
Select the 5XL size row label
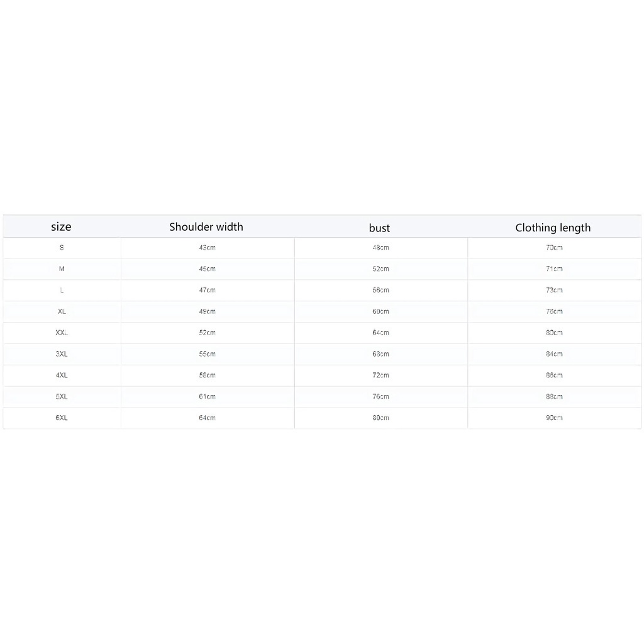pos(62,397)
